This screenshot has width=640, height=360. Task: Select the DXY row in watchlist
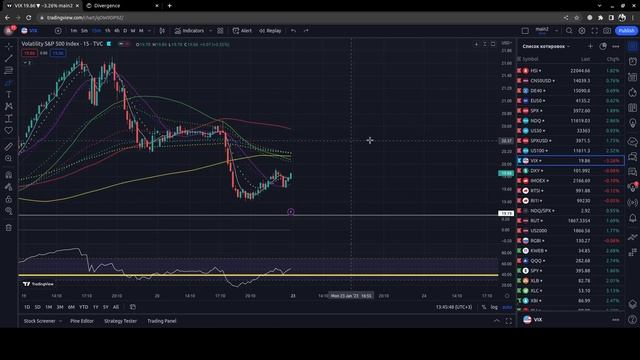point(571,171)
